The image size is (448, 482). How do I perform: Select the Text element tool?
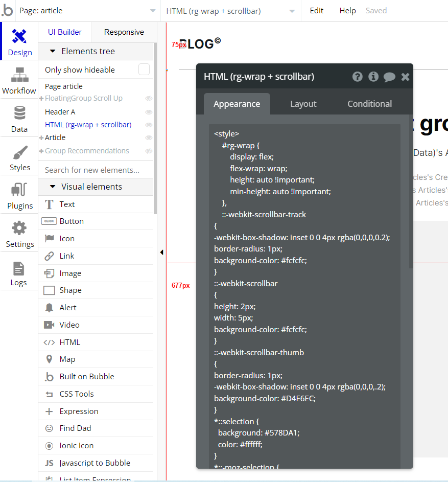tap(96, 204)
